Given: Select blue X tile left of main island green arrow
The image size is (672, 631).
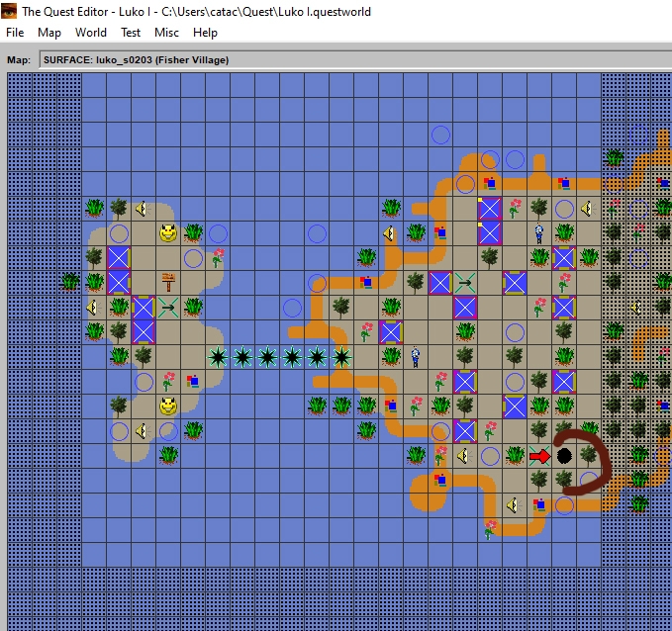Looking at the screenshot, I should pos(440,283).
